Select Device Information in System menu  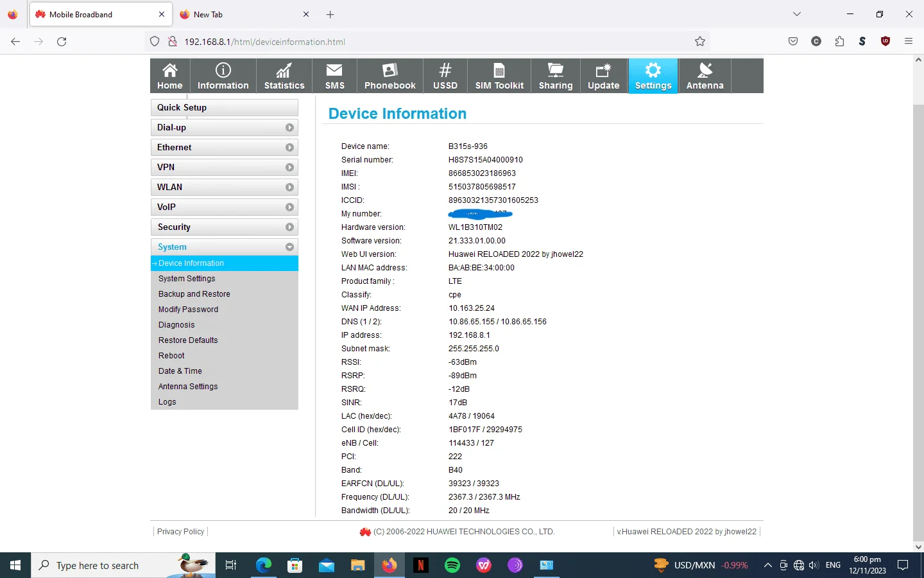(x=225, y=263)
